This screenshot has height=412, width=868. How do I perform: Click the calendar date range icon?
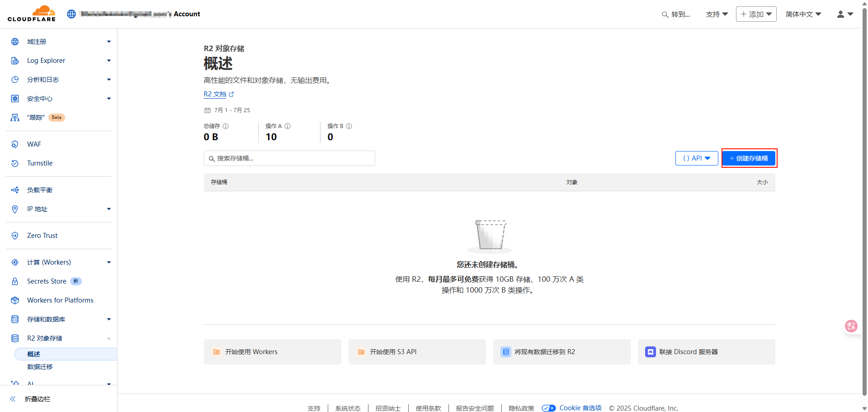tap(208, 110)
